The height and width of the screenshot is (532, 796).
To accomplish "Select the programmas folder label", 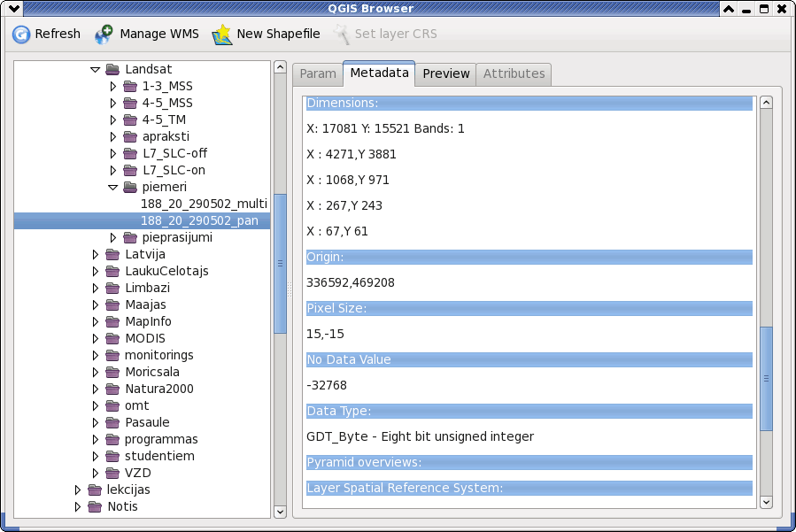I will click(x=161, y=439).
